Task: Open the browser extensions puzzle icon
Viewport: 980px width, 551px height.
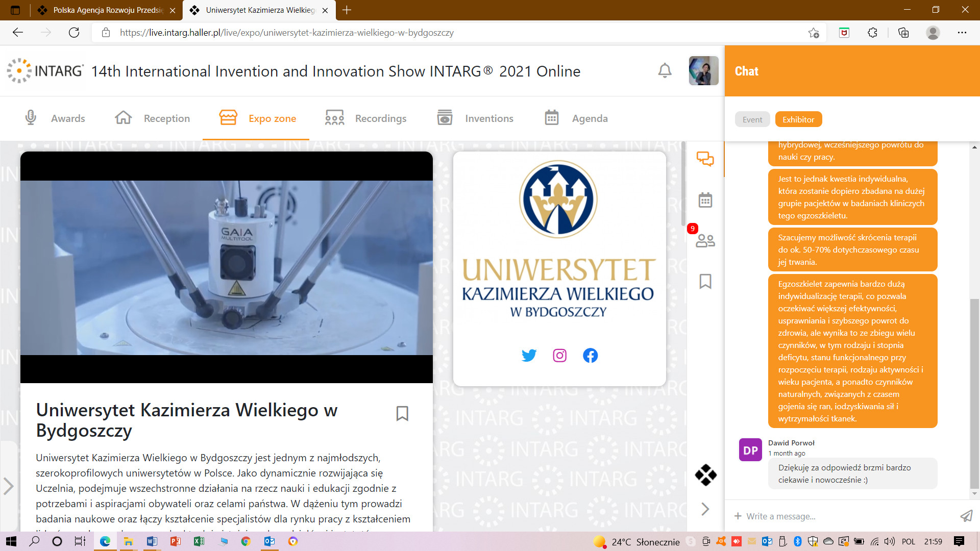Action: pyautogui.click(x=872, y=33)
